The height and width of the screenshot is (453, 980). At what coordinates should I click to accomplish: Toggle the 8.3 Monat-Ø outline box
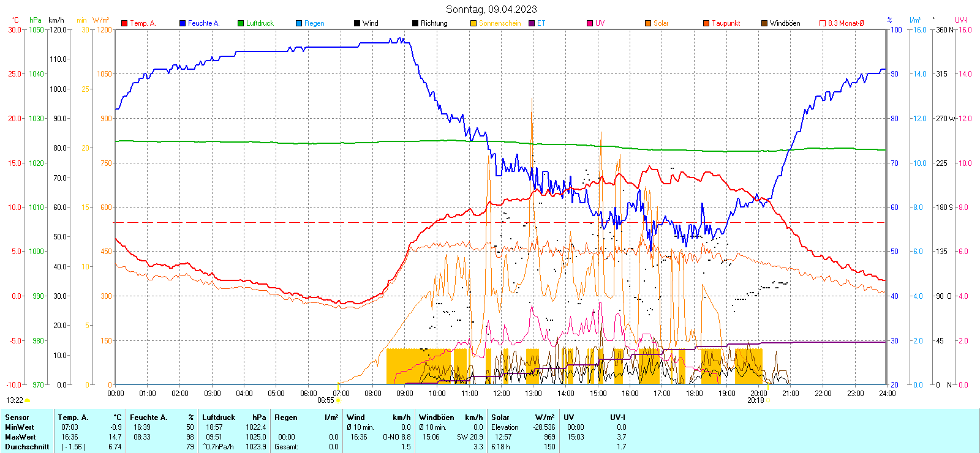[823, 23]
